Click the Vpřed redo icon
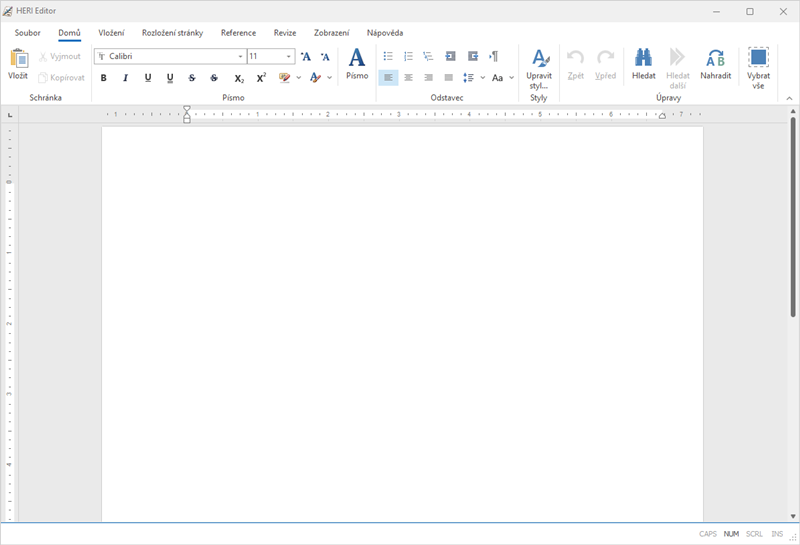This screenshot has width=800, height=545. click(x=606, y=58)
